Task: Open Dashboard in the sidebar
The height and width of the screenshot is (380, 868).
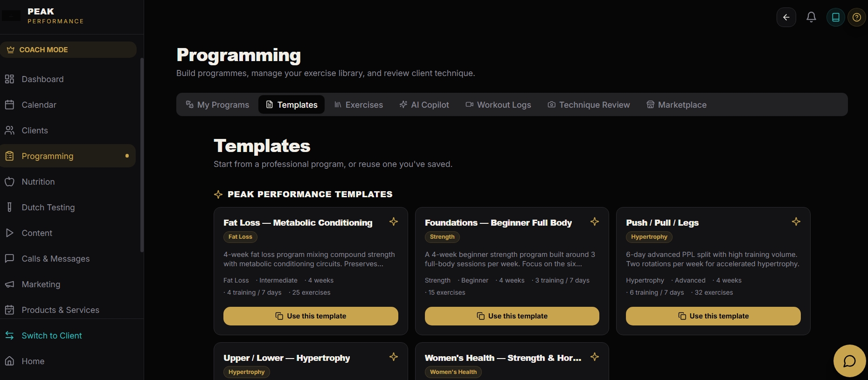Action: (68, 79)
